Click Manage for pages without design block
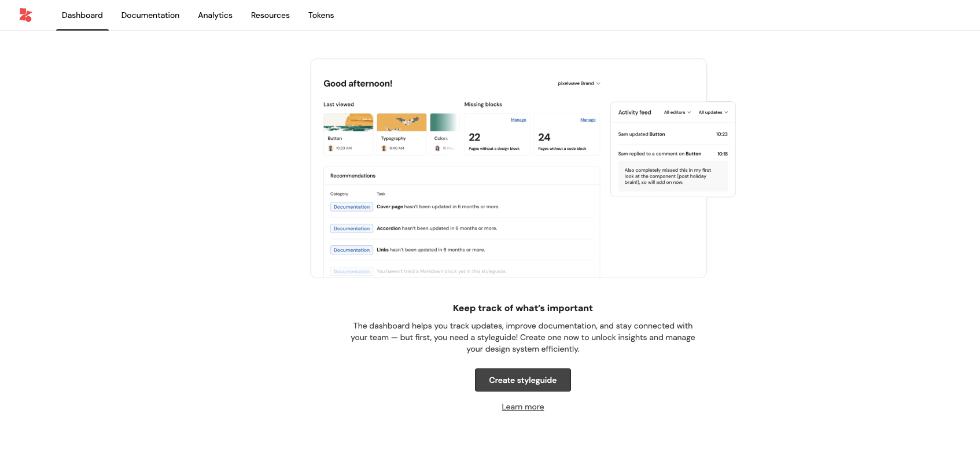This screenshot has width=980, height=454. pyautogui.click(x=518, y=120)
